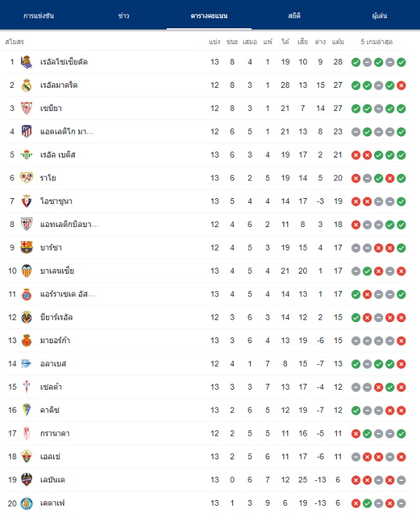Select Real Madrid crest icon

[26, 85]
